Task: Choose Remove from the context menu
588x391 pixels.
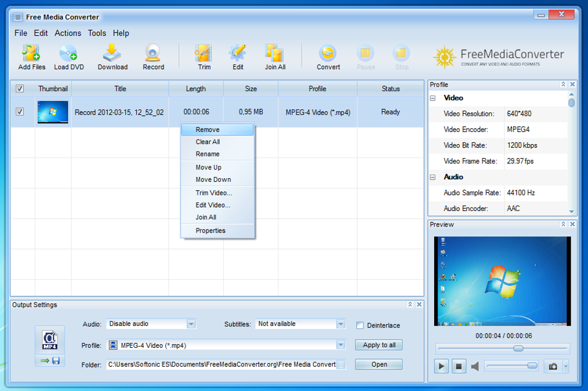Action: click(217, 129)
